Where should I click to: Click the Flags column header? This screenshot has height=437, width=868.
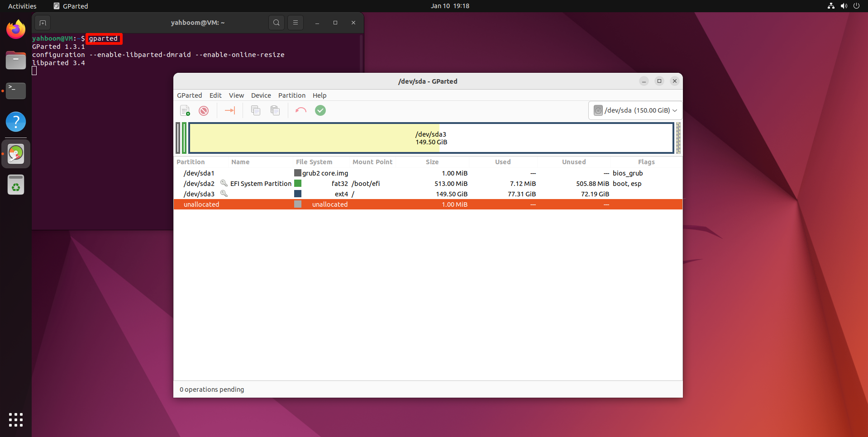pyautogui.click(x=646, y=162)
